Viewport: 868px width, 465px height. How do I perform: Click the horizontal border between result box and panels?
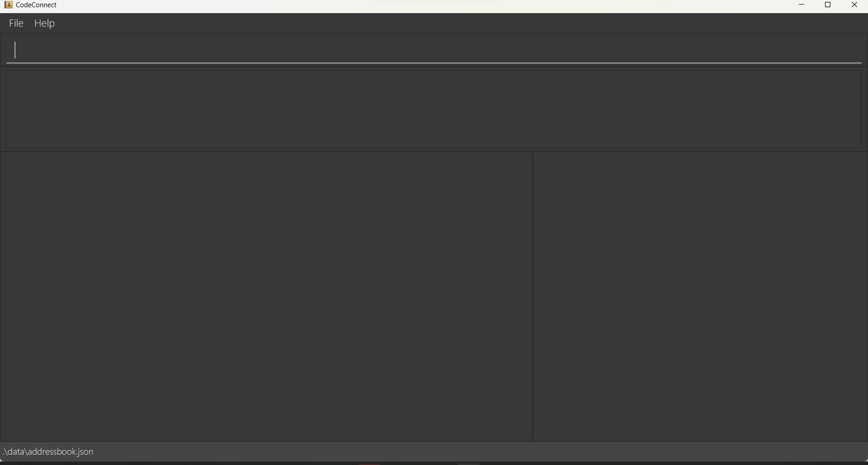point(434,152)
